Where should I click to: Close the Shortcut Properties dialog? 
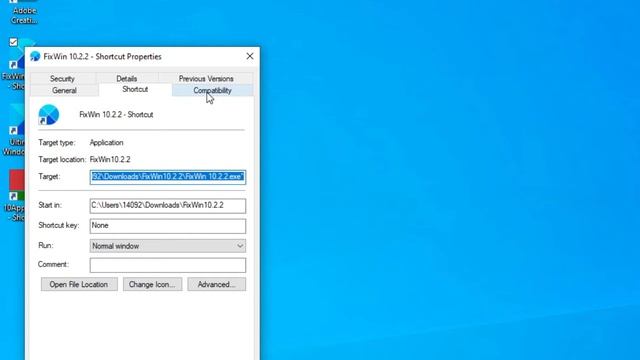pos(250,56)
